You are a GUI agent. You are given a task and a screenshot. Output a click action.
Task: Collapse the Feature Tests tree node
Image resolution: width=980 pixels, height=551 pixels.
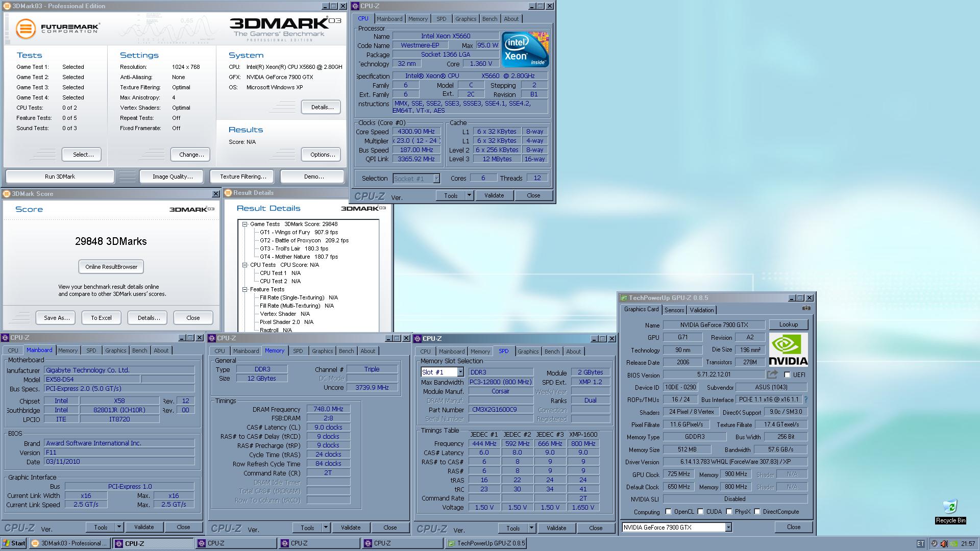pos(244,289)
